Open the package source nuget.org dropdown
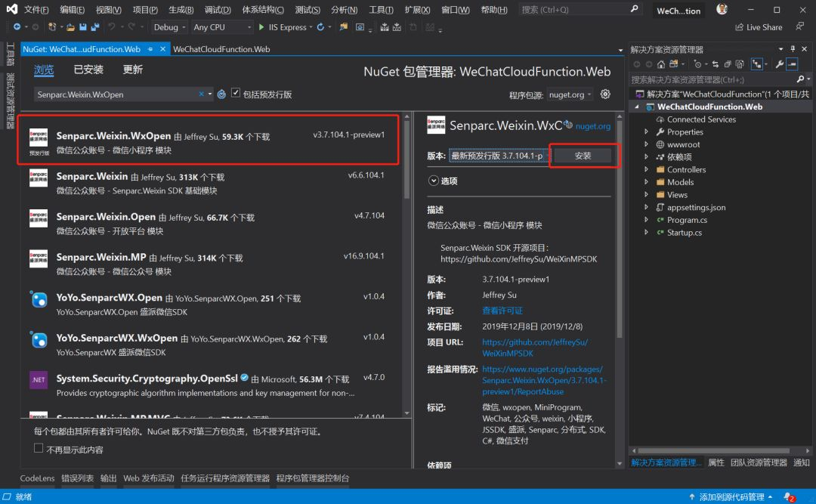 [570, 94]
